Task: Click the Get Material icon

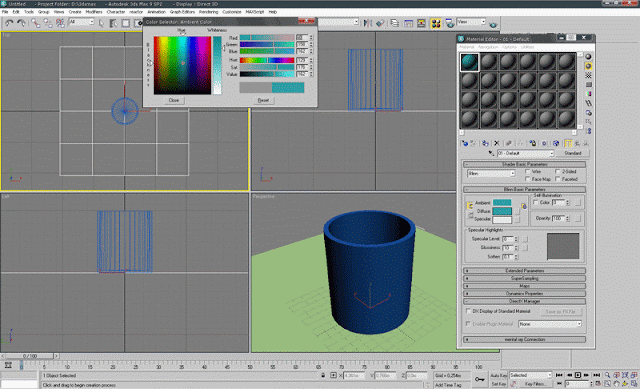Action: (x=464, y=143)
